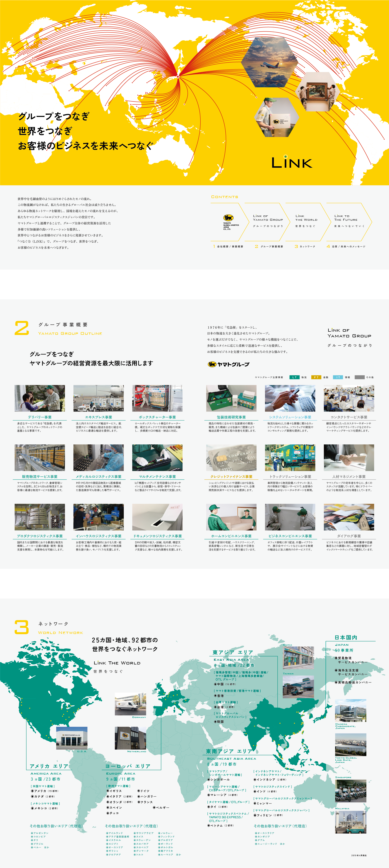Click the Link the World contents arrow
This screenshot has height=868, width=389.
308,222
